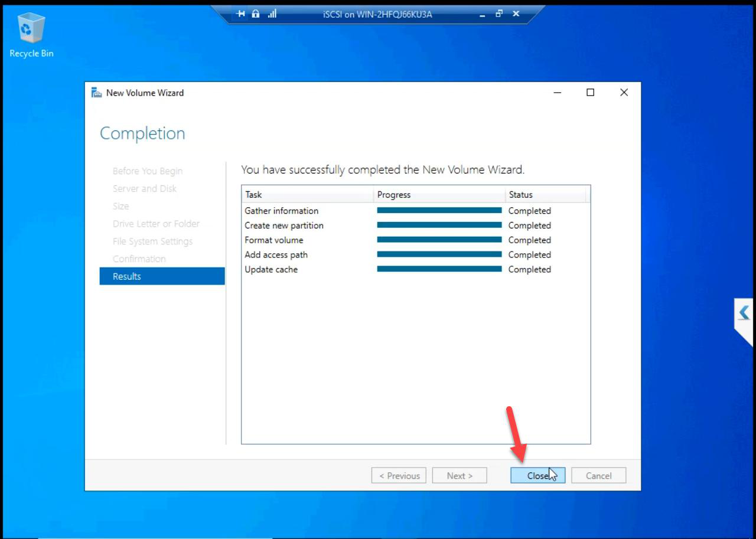Select the Server and Disk step
756x539 pixels.
click(145, 188)
